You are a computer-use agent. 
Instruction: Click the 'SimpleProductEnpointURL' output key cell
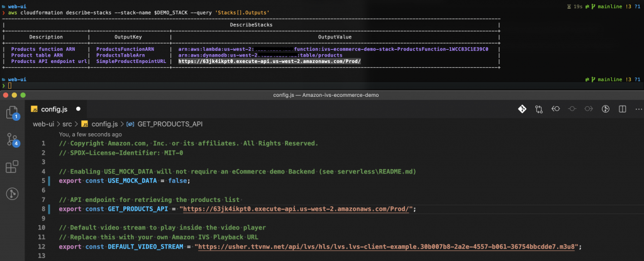(131, 61)
